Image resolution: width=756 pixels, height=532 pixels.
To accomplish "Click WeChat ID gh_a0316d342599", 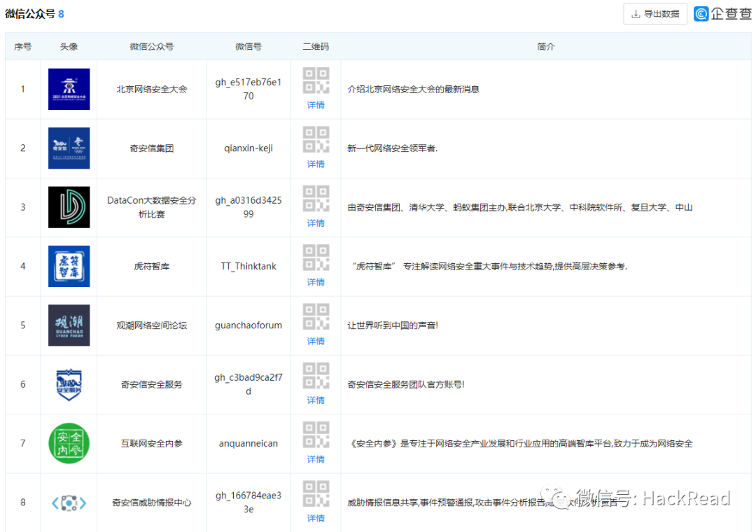I will click(x=248, y=207).
